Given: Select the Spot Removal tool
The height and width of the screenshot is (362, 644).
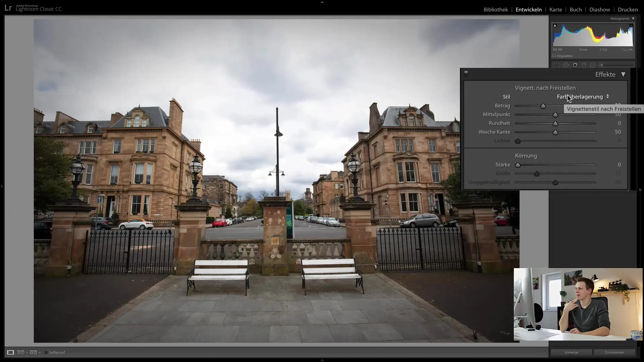Looking at the screenshot, I should click(x=566, y=65).
